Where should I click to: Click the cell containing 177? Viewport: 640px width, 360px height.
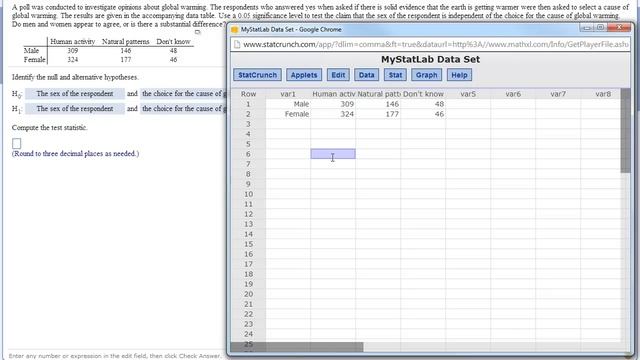click(378, 114)
